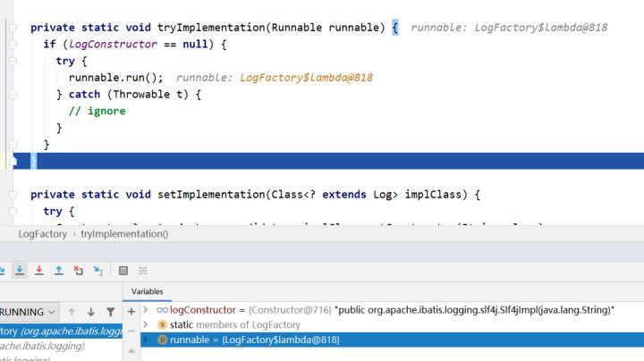
Task: Click the Step Out debugger icon
Action: (x=59, y=271)
